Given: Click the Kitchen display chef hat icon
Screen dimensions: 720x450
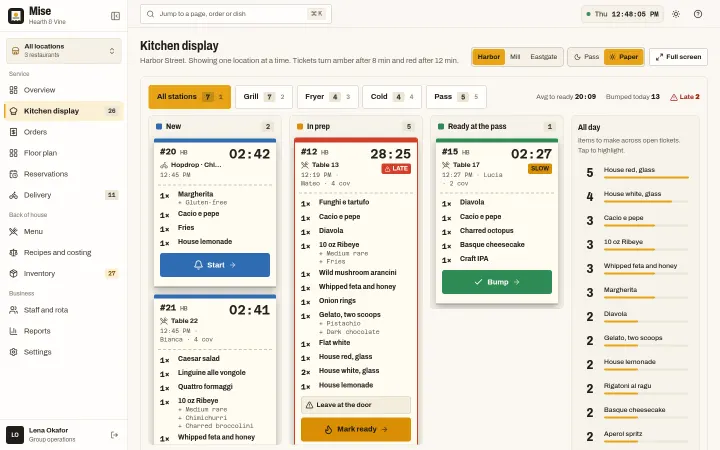Looking at the screenshot, I should 13,111.
